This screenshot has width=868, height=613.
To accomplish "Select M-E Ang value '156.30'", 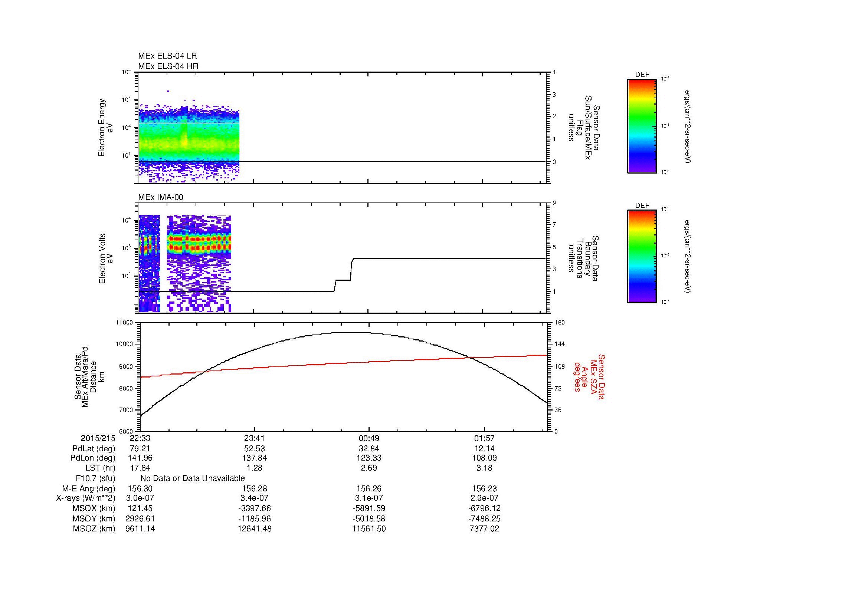I will [140, 489].
